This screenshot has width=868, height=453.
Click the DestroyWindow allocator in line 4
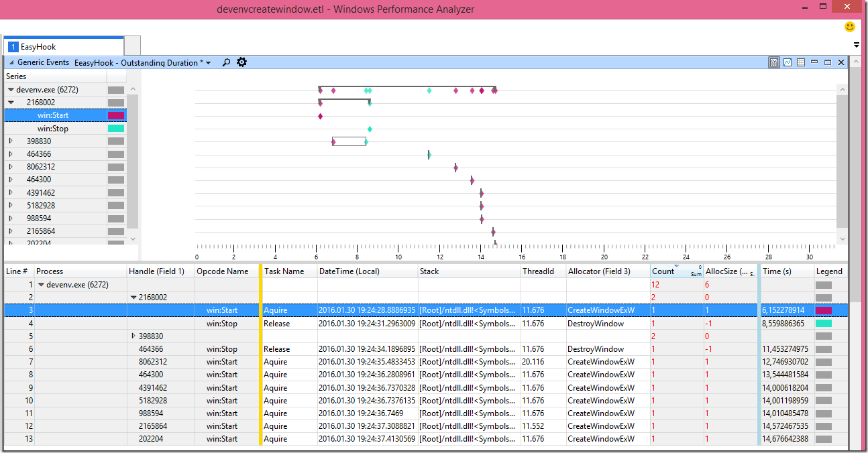click(596, 324)
